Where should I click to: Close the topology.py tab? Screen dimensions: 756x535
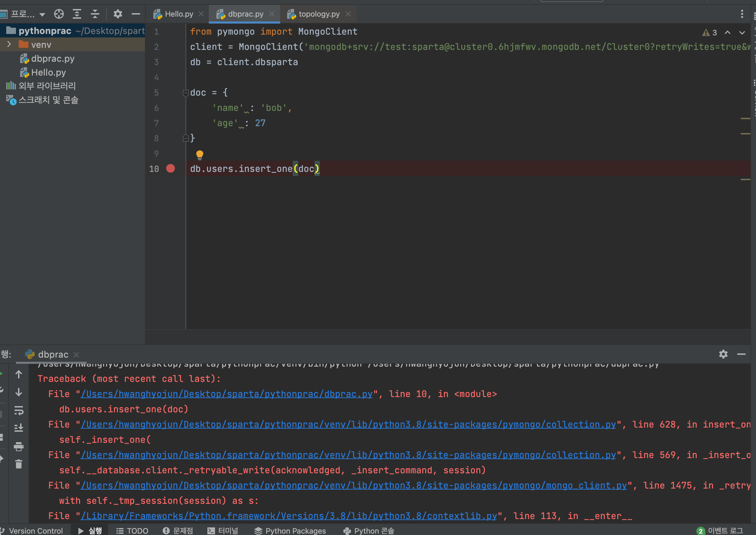point(348,14)
